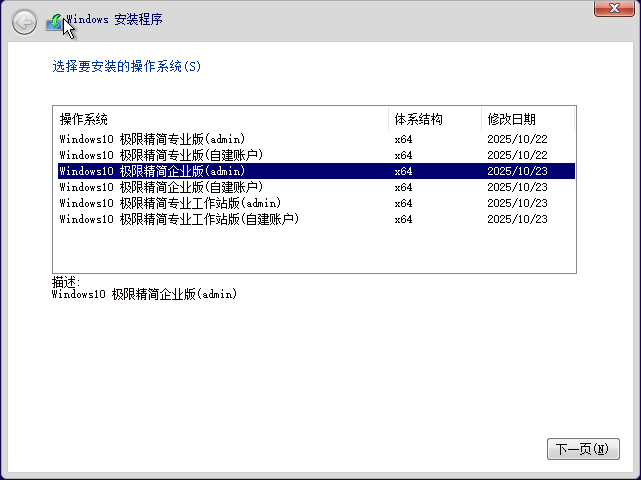Pick Windows10 极限精简专业工作站版(自建账户) edition
Screen dimensions: 641x480
pos(179,219)
